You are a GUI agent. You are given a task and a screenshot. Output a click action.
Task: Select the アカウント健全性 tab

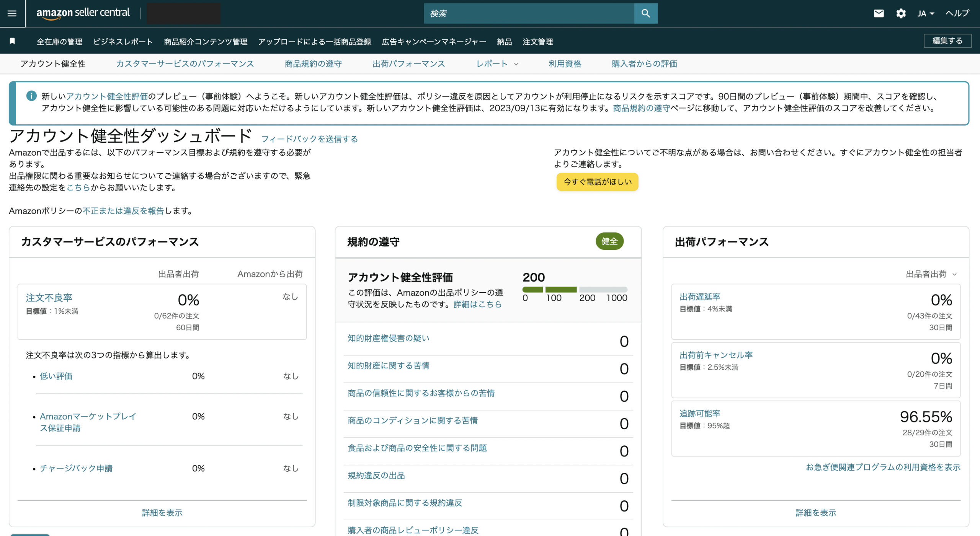[x=53, y=64]
